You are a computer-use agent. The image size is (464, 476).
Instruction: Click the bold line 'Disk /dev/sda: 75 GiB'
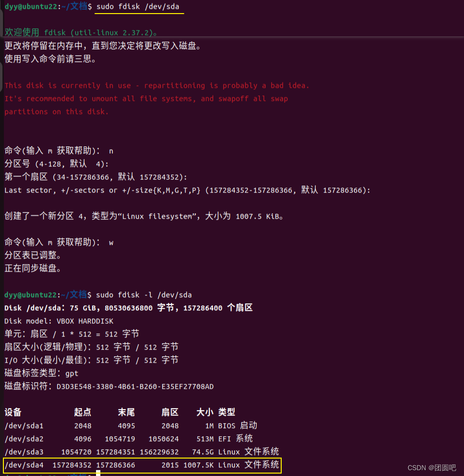coord(128,308)
